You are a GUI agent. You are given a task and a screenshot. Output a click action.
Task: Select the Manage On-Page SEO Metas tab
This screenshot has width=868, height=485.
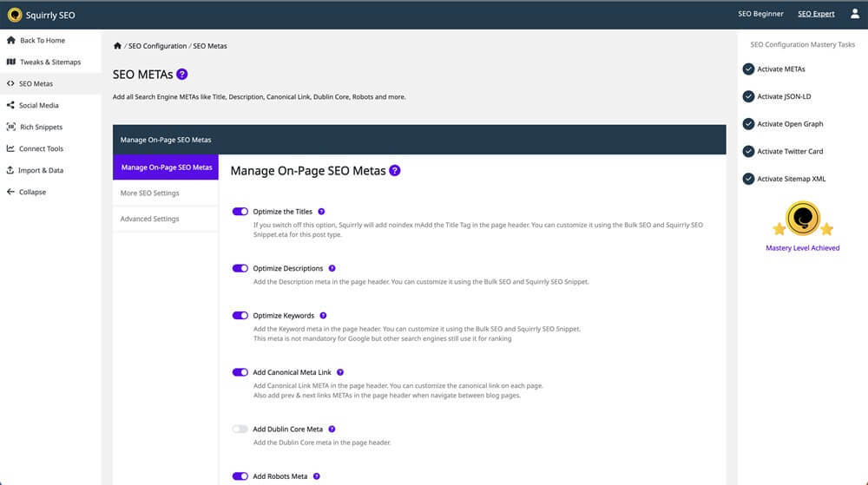pyautogui.click(x=166, y=167)
